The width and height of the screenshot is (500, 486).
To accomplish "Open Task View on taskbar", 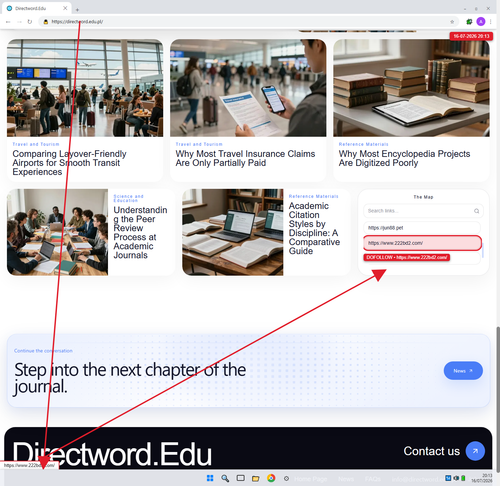I will [x=240, y=478].
